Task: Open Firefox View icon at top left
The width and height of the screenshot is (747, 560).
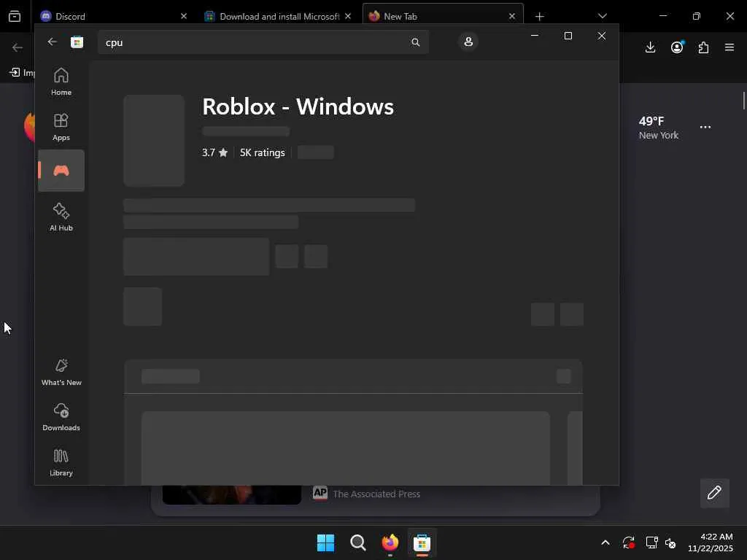Action: (x=15, y=16)
